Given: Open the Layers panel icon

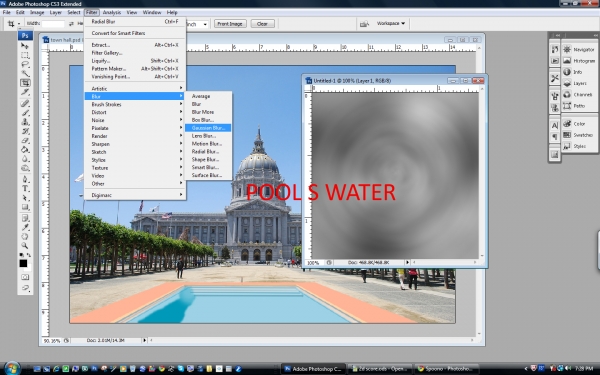Looking at the screenshot, I should pos(567,83).
